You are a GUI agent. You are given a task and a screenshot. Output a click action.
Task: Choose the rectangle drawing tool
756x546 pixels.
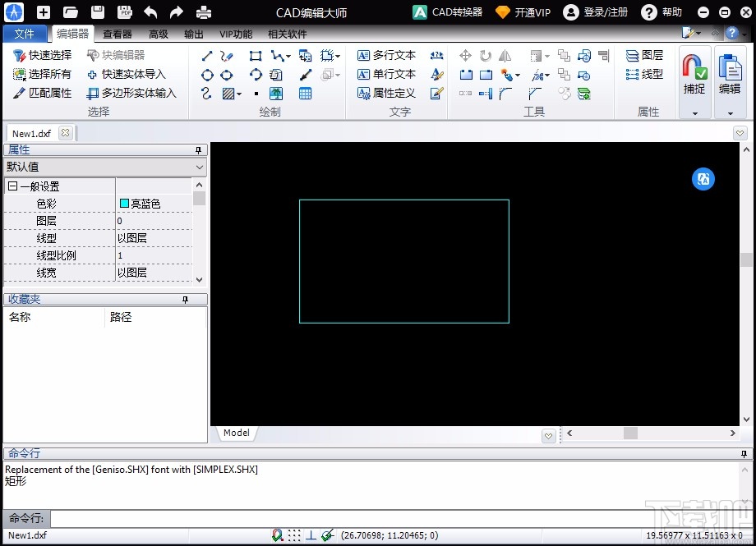[x=256, y=56]
